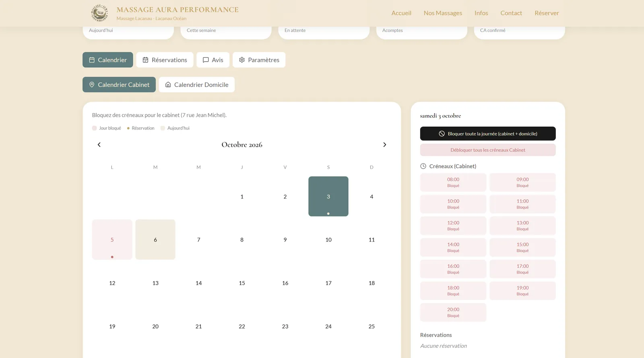Unblock the 15:00 time slot
Viewport: 644px width, 358px height.
[522, 248]
